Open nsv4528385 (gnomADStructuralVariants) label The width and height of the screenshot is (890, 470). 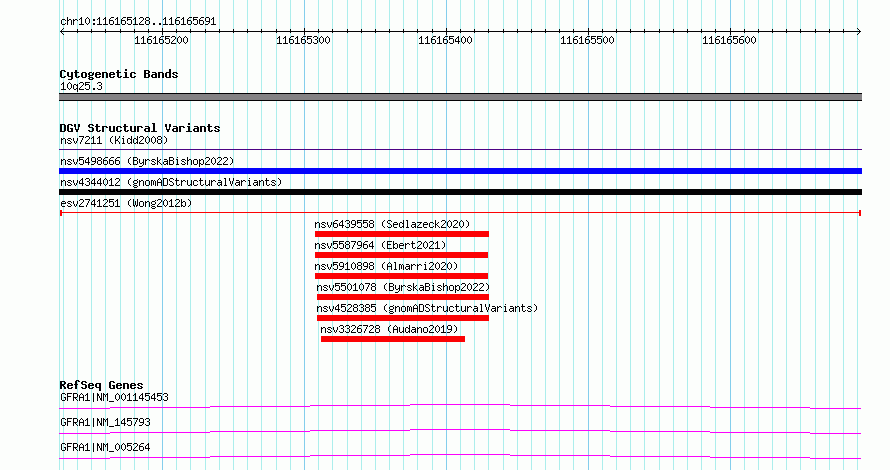[427, 308]
